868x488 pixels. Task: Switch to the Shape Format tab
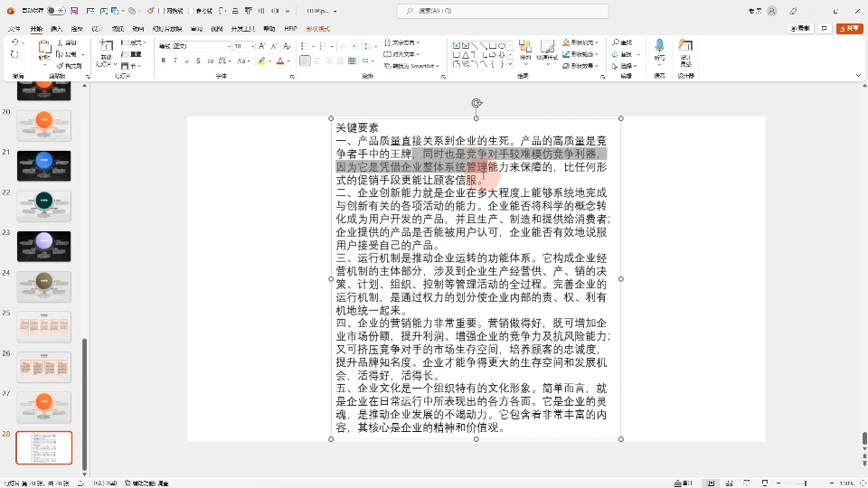(317, 29)
